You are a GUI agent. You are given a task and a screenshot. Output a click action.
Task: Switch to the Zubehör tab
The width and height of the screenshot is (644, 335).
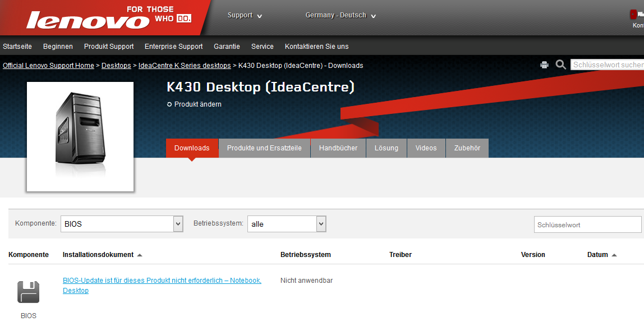pyautogui.click(x=467, y=148)
